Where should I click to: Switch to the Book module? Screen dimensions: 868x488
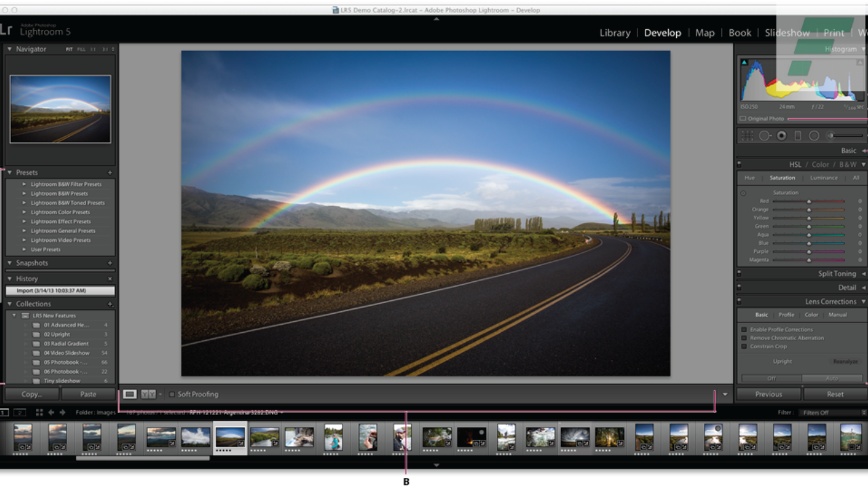(740, 33)
